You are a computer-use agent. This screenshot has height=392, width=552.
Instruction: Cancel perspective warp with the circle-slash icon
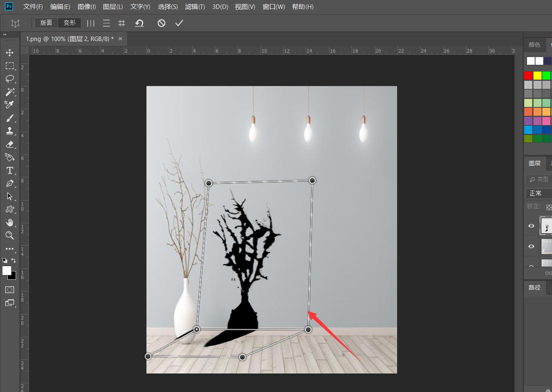[161, 23]
